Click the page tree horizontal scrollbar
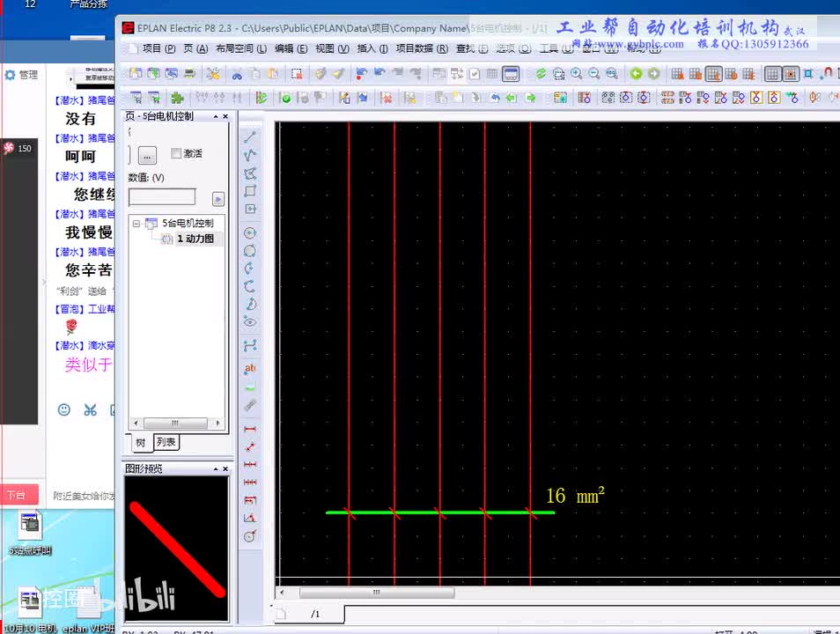 (x=176, y=423)
